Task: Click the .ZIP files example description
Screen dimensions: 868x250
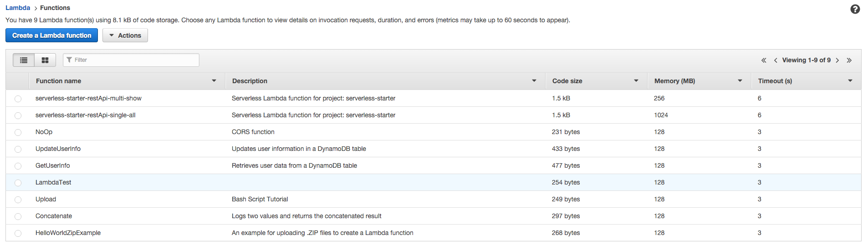Action: click(x=322, y=233)
